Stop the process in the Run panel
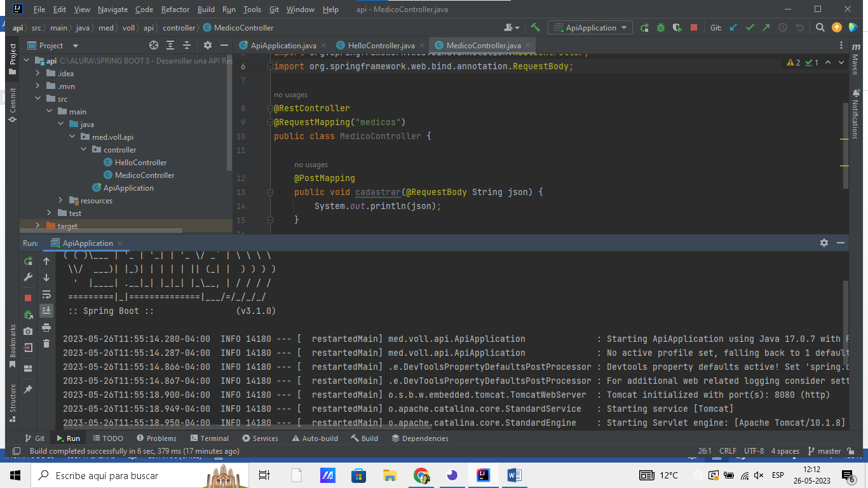 coord(28,297)
